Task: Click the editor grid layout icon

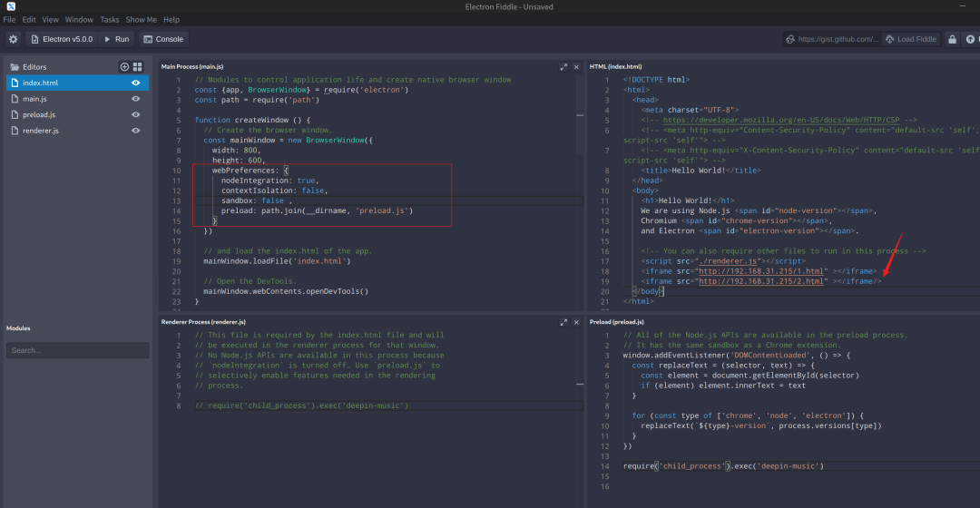Action: [x=138, y=67]
